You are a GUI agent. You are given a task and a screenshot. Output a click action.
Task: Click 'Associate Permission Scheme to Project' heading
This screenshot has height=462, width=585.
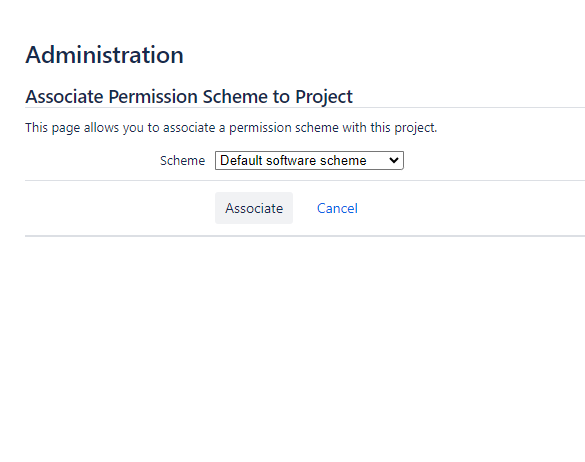pos(189,97)
